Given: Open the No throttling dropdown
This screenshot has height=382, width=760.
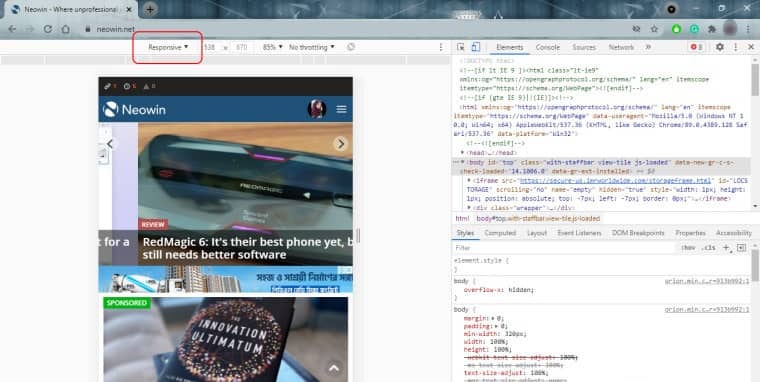Looking at the screenshot, I should click(x=312, y=47).
